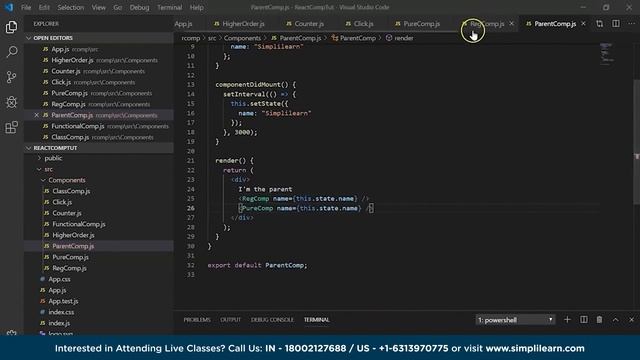
Task: Open App.test.js in the src folder
Action: [63, 301]
